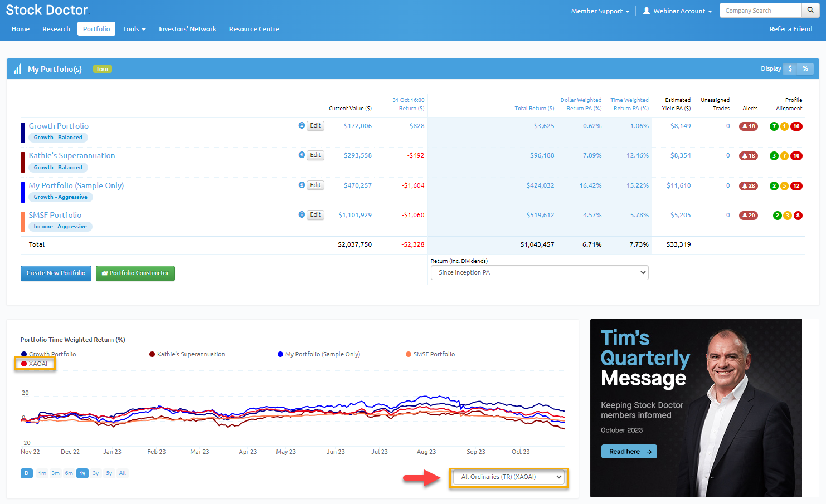Click Read here on Tim's Quarterly Message
The image size is (826, 504).
(x=629, y=452)
